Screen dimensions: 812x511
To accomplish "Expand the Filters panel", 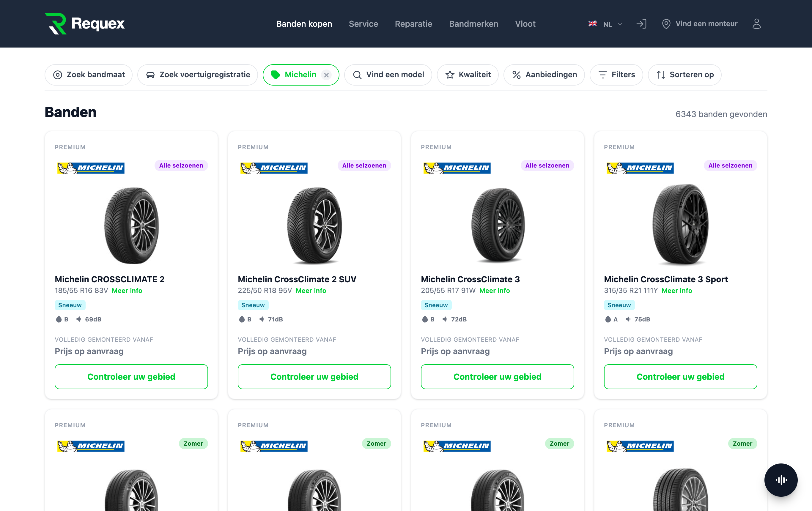I will click(x=616, y=75).
